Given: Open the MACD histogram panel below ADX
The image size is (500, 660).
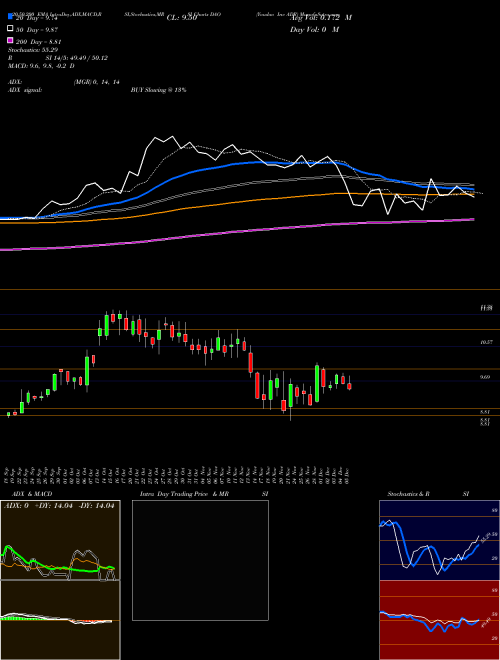Looking at the screenshot, I should [x=60, y=620].
